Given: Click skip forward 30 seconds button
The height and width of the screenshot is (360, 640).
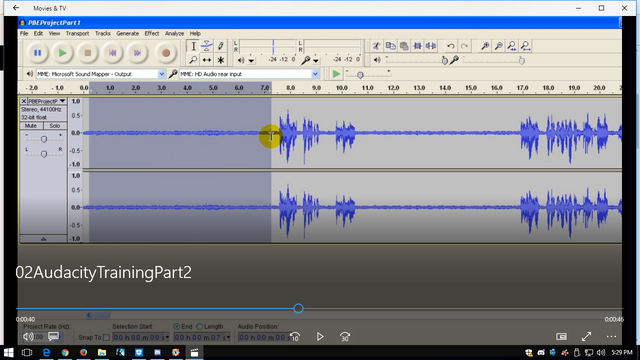Looking at the screenshot, I should (345, 337).
